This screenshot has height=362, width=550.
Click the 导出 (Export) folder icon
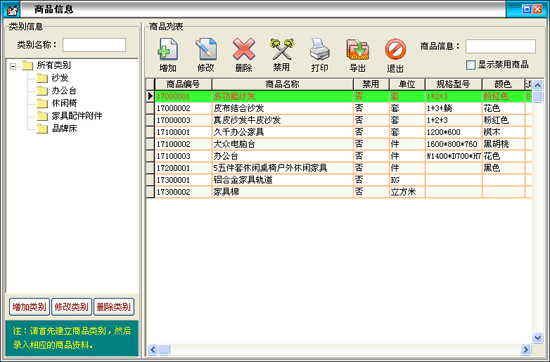tap(357, 49)
